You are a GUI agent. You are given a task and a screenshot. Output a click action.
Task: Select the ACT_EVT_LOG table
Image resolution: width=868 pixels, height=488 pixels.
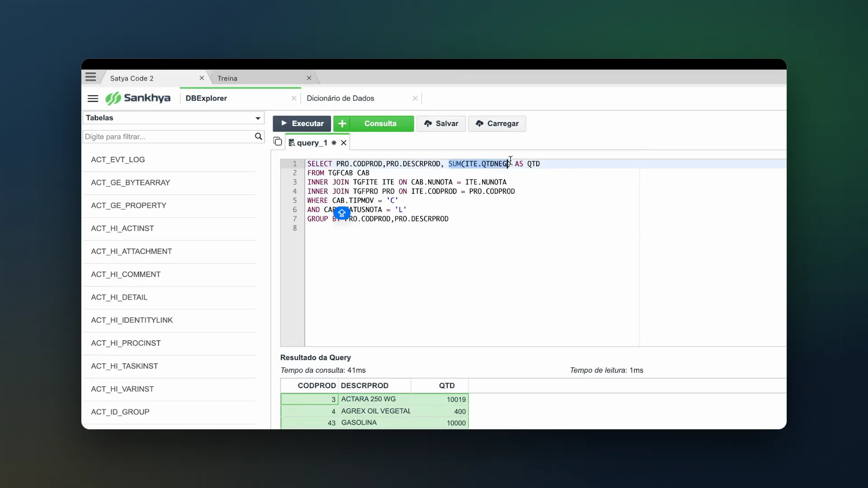(169, 160)
